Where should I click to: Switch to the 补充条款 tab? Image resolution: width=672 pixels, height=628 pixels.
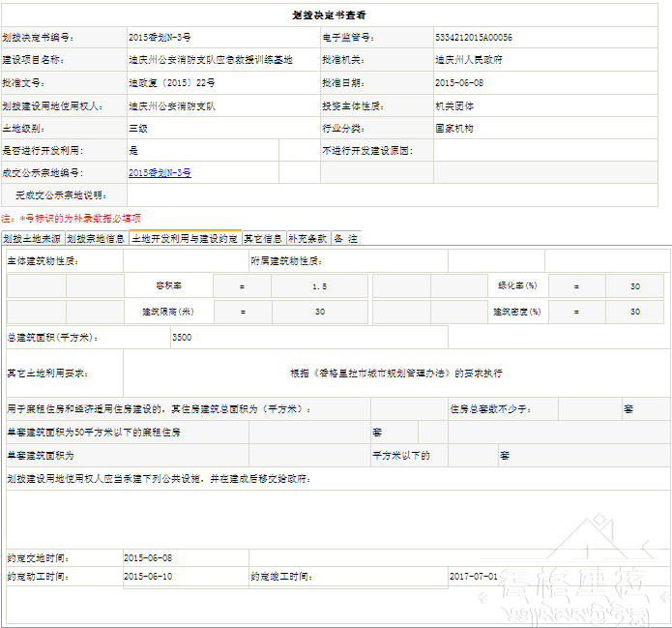pyautogui.click(x=307, y=238)
